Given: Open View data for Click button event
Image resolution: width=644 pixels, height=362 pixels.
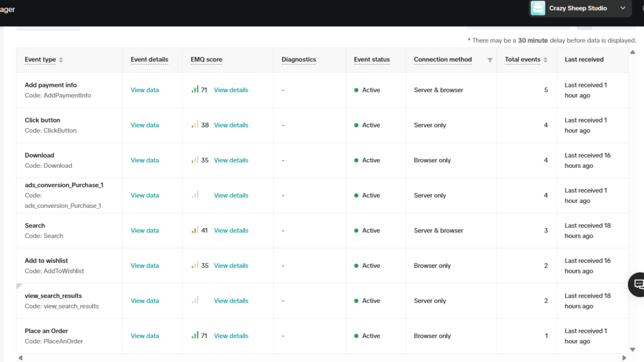Looking at the screenshot, I should click(145, 125).
